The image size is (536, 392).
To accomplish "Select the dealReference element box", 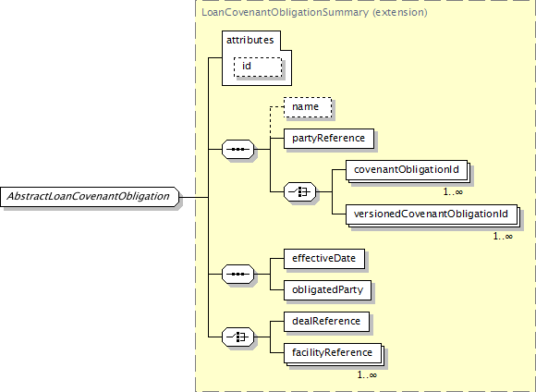I will [326, 322].
